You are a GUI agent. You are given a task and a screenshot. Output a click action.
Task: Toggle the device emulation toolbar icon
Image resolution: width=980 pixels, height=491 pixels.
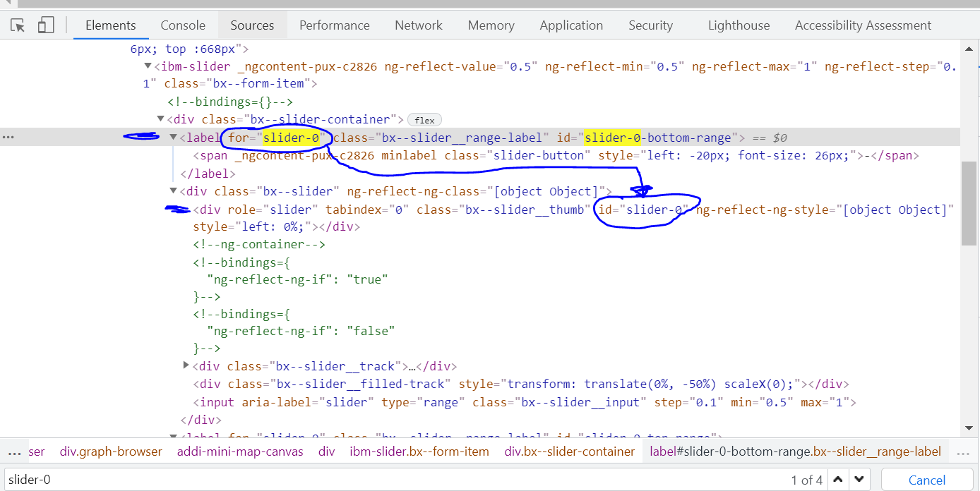coord(46,24)
